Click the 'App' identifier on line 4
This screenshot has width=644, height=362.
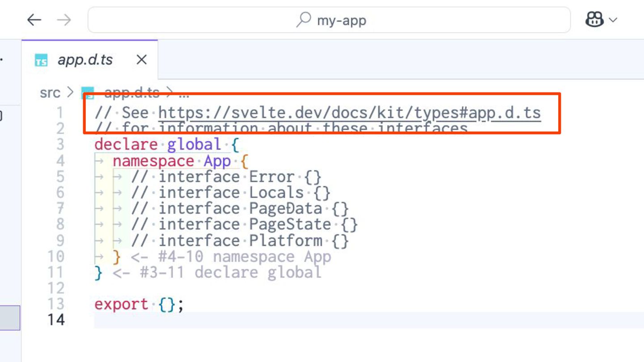(x=217, y=160)
